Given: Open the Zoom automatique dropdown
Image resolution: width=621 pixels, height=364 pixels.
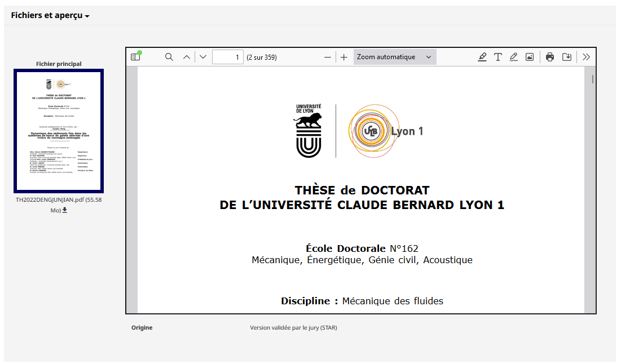Looking at the screenshot, I should 395,57.
